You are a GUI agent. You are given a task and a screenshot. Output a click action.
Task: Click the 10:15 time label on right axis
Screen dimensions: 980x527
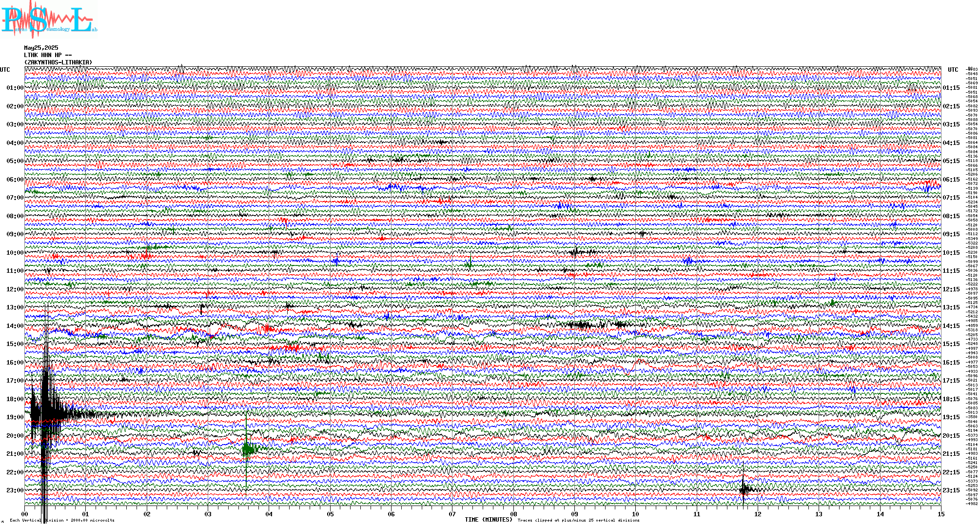951,253
